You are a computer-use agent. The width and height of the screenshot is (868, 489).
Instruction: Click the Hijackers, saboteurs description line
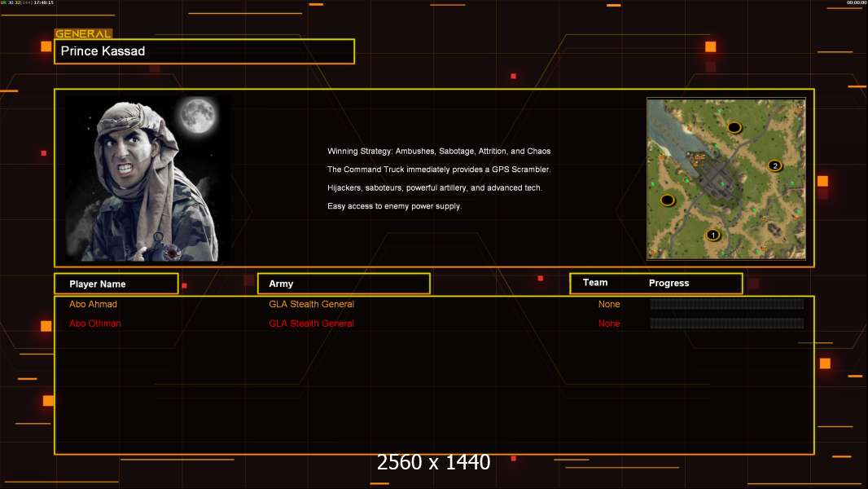click(435, 187)
